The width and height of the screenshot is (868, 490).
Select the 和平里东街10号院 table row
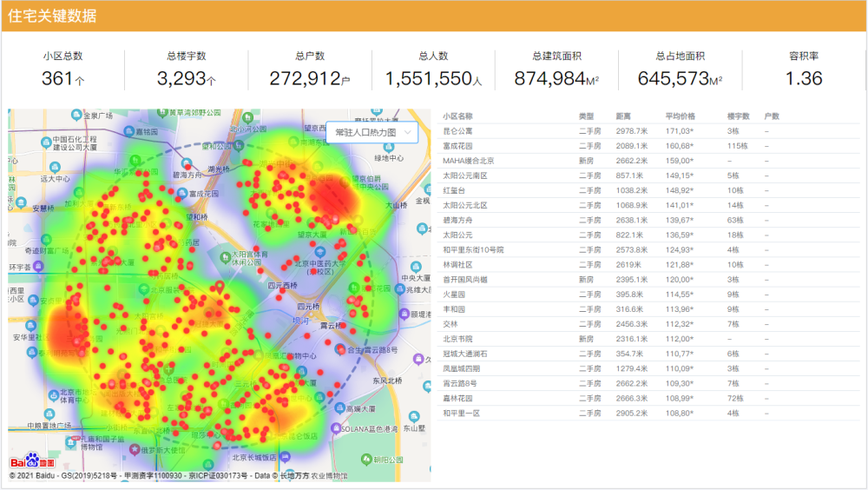(648, 250)
